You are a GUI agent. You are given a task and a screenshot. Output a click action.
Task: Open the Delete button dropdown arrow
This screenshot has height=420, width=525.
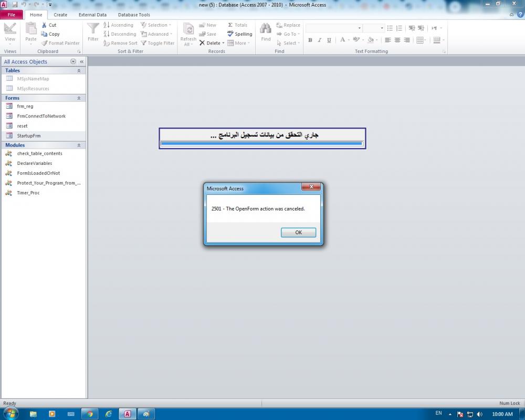(x=223, y=43)
